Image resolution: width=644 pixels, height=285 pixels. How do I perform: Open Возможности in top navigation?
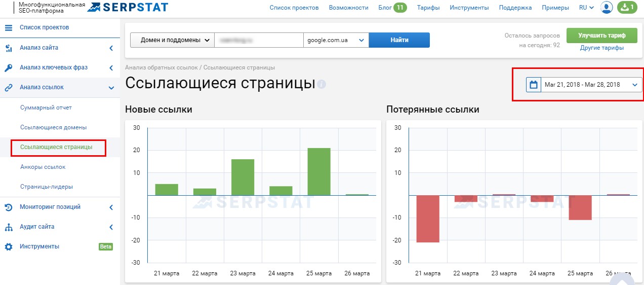click(348, 8)
